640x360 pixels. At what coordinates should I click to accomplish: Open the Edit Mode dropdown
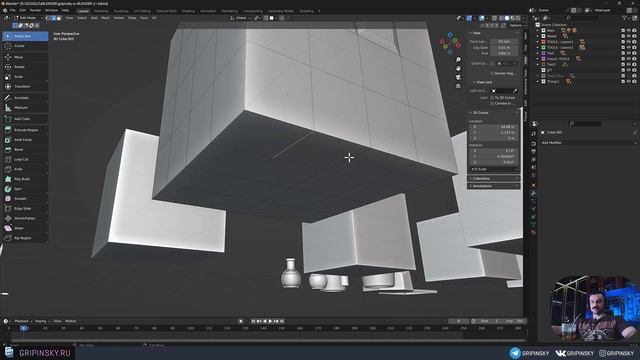click(x=28, y=18)
